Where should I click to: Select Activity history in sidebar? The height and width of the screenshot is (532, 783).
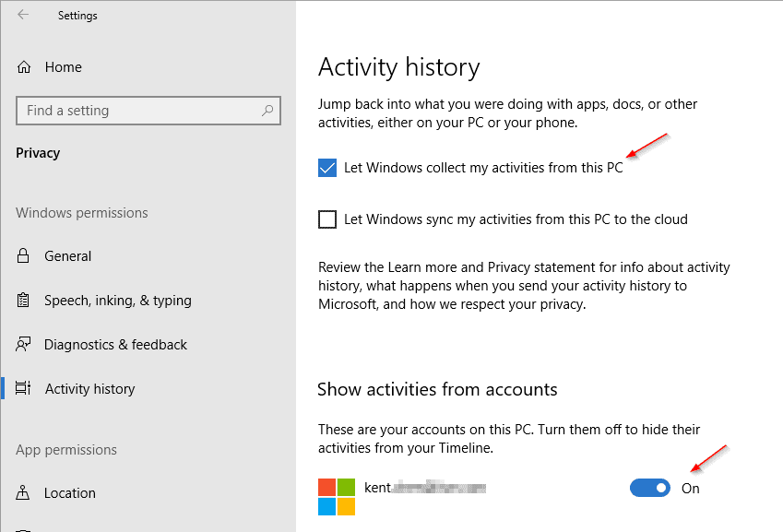tap(90, 389)
